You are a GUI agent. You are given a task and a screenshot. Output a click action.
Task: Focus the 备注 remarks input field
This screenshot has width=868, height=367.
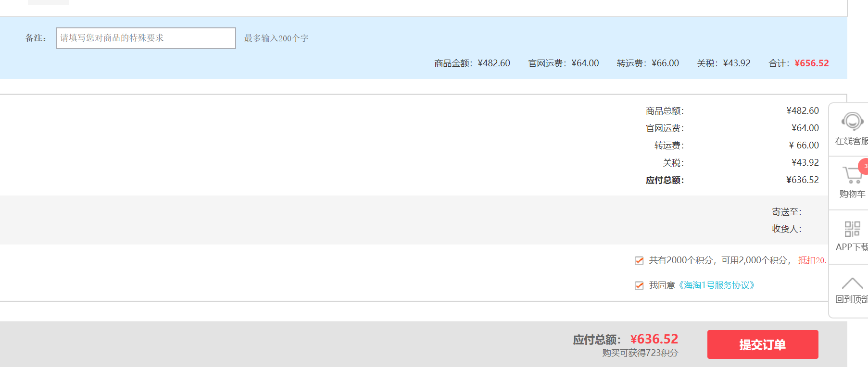coord(146,38)
